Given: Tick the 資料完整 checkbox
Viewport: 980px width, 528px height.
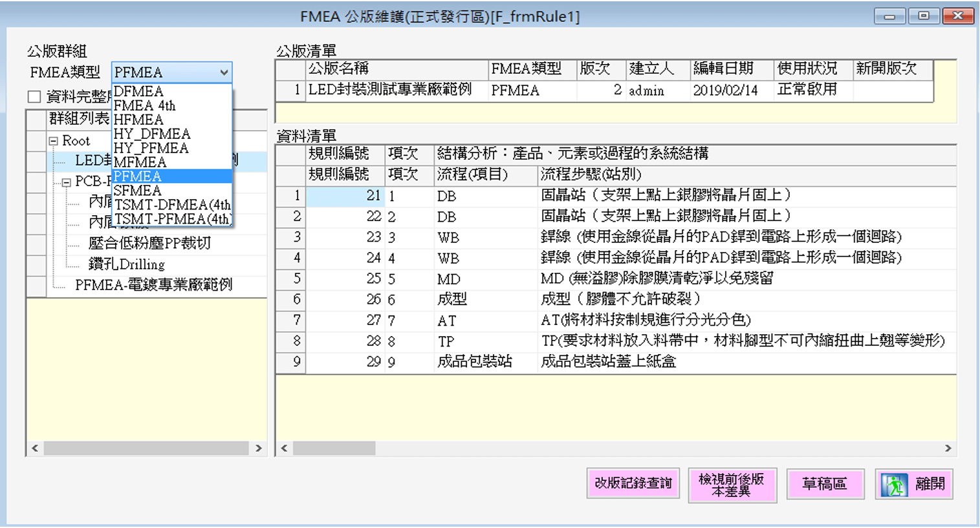Looking at the screenshot, I should tap(34, 97).
